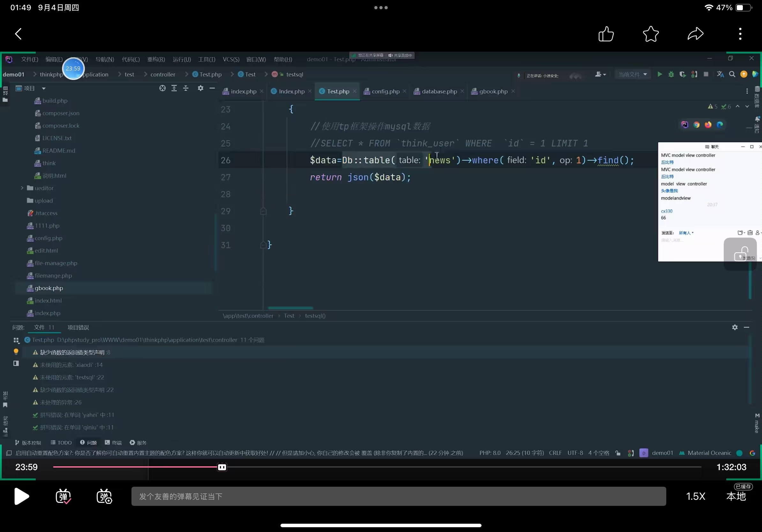
Task: Open 所有人 recipient dropdown in chat window
Action: (686, 233)
